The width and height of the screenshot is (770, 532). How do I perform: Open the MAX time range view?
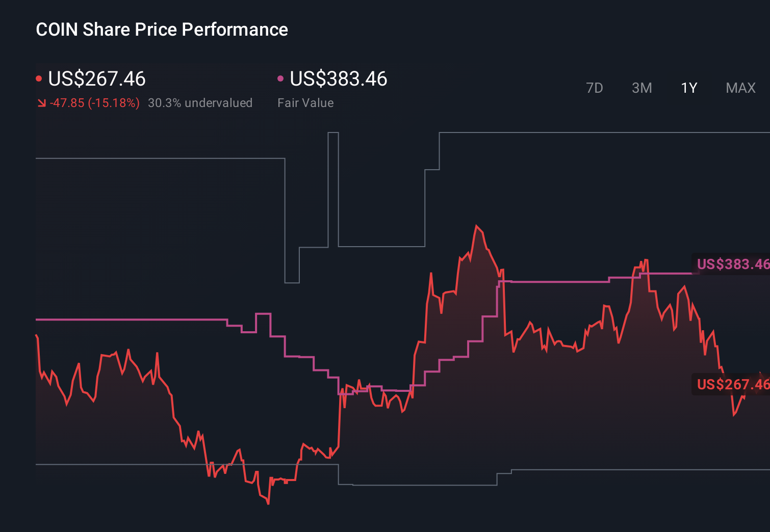click(740, 88)
